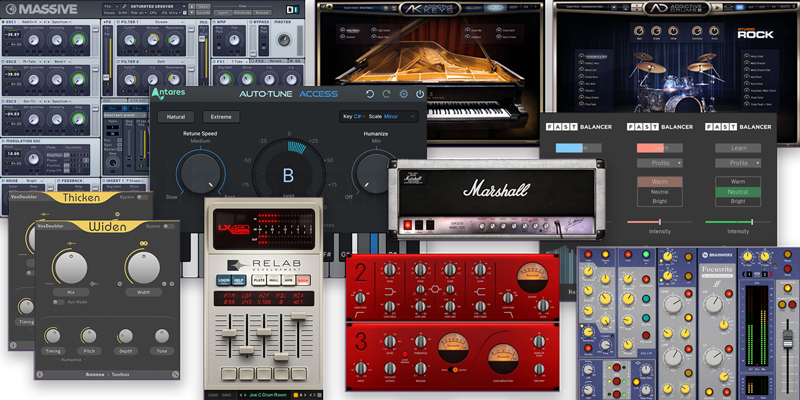The image size is (800, 400).
Task: Select Neutral in the red Fast Balancer
Action: (659, 192)
